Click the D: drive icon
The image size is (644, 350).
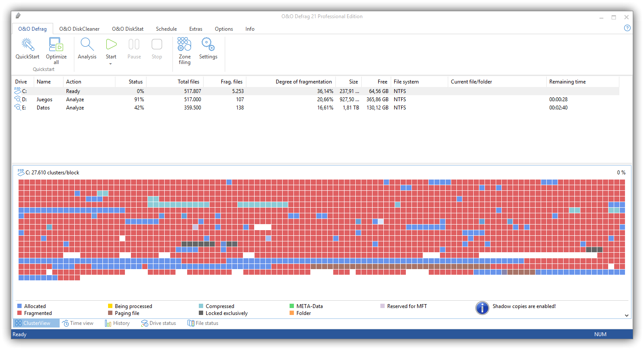click(18, 100)
